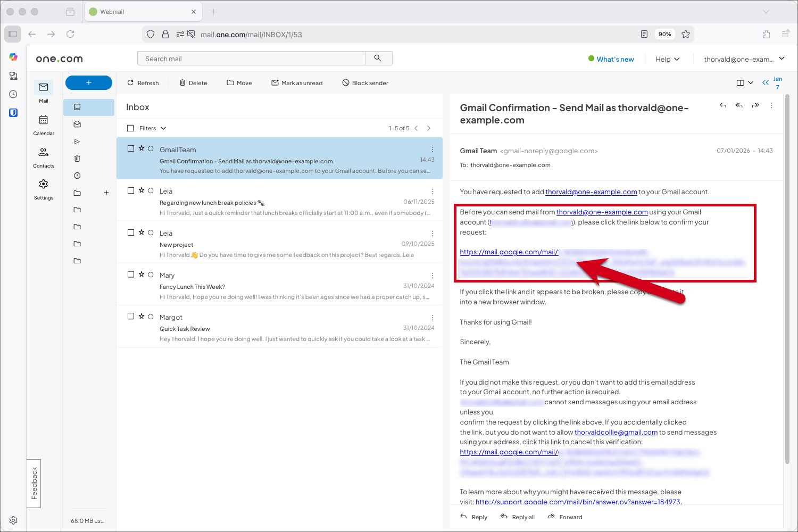This screenshot has width=798, height=532.
Task: Open the Filters dropdown
Action: pyautogui.click(x=151, y=128)
